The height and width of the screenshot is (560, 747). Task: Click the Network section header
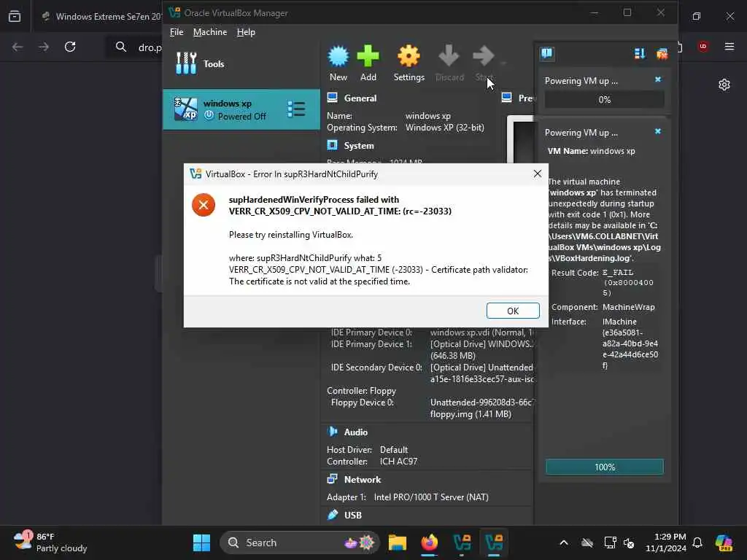tap(363, 480)
